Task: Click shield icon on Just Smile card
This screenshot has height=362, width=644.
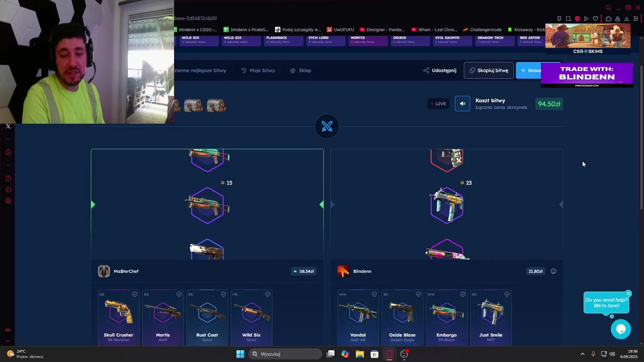Action: click(507, 294)
